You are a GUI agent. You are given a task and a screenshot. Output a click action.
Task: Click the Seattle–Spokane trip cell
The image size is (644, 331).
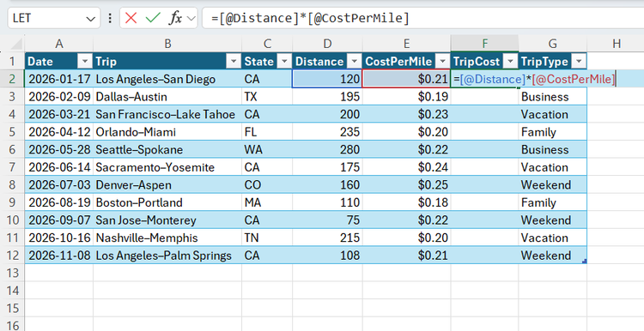(167, 150)
